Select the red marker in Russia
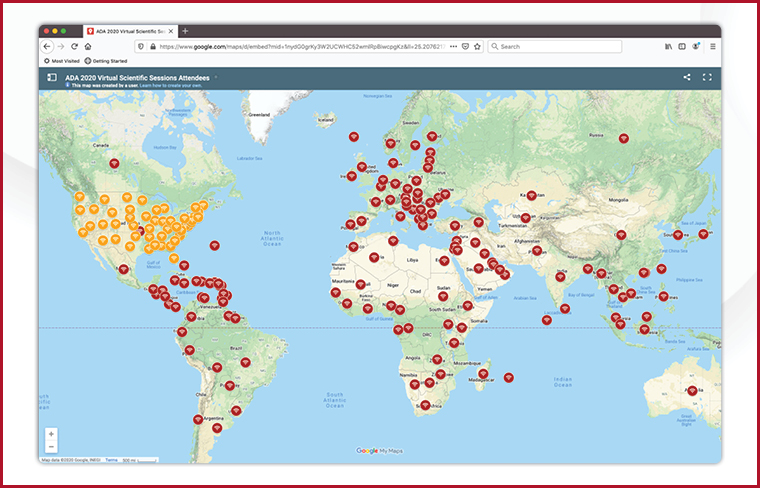This screenshot has height=488, width=760. 624,139
